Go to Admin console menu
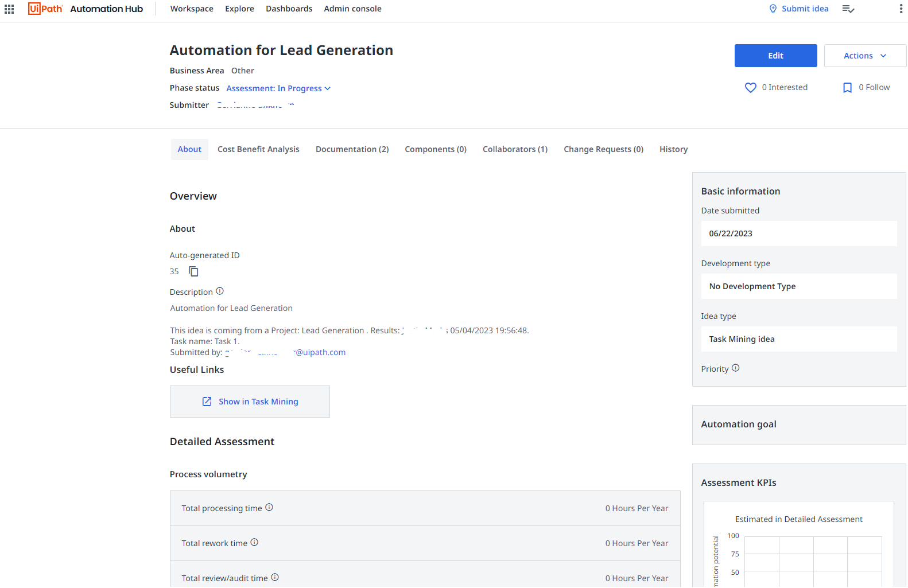 click(352, 9)
